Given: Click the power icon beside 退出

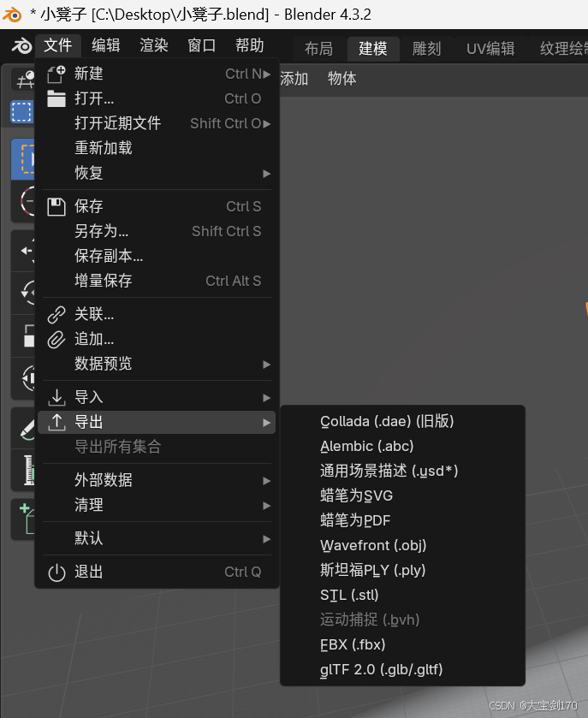Looking at the screenshot, I should click(x=56, y=573).
